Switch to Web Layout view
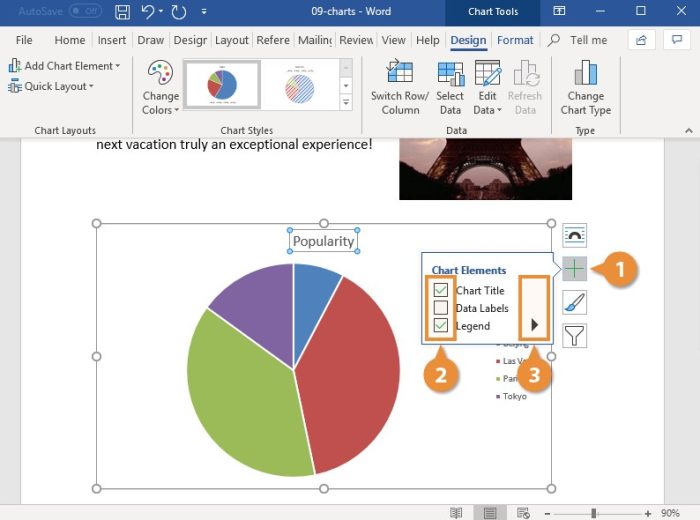The image size is (700, 520). [523, 513]
